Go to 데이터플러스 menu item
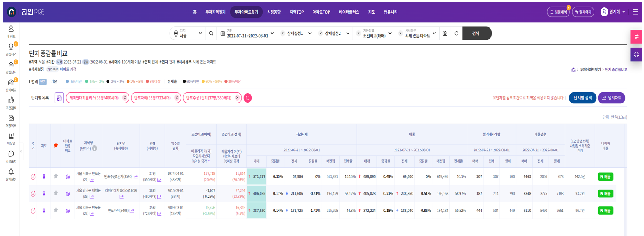The height and width of the screenshot is (236, 644). coord(349,12)
